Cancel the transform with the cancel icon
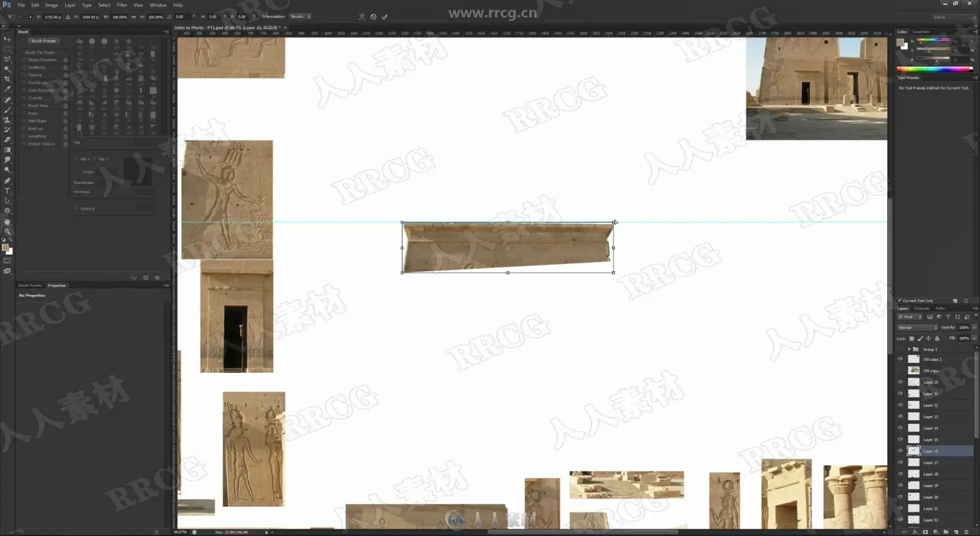This screenshot has width=980, height=536. pyautogui.click(x=373, y=17)
